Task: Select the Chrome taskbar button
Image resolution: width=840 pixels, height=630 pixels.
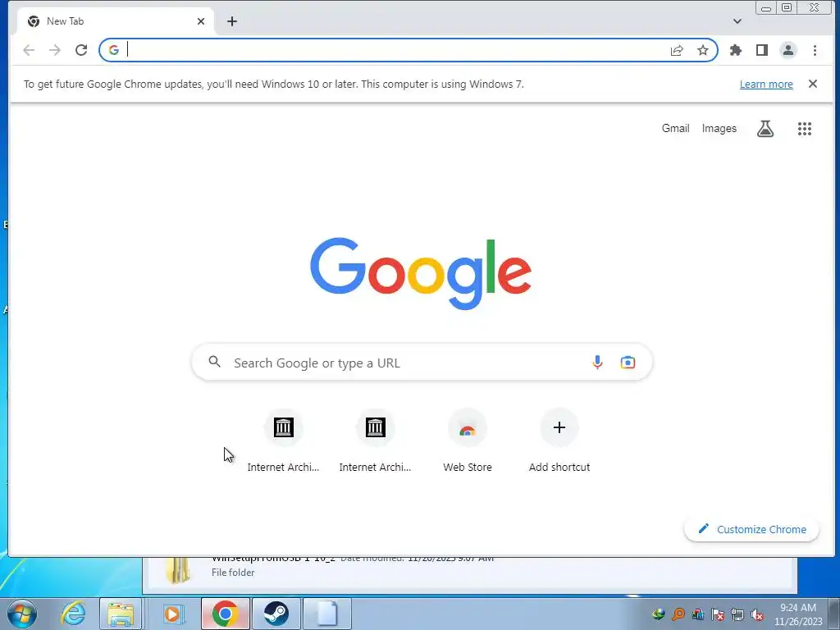Action: point(226,614)
